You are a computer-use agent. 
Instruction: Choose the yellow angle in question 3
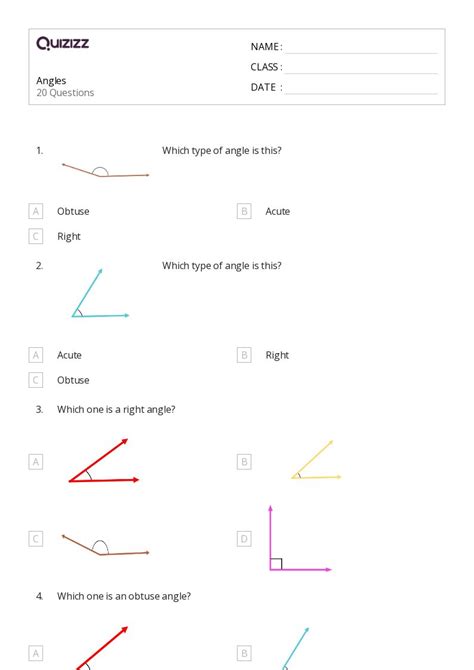click(316, 460)
